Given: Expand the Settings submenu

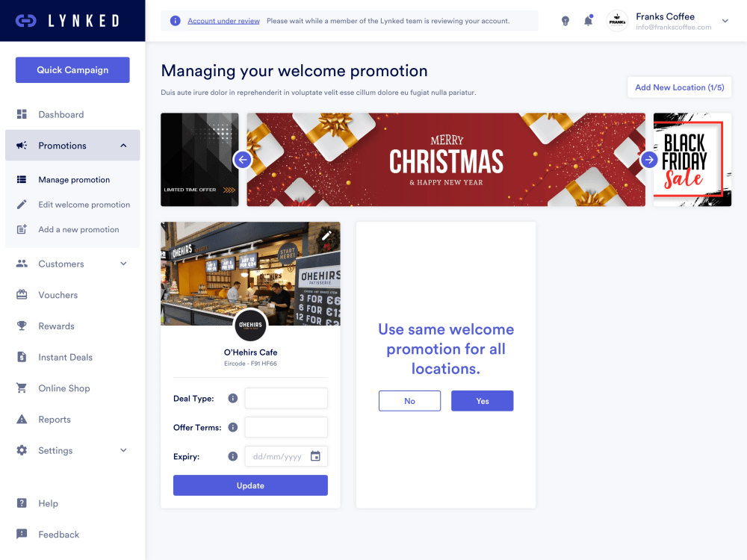Looking at the screenshot, I should (123, 450).
